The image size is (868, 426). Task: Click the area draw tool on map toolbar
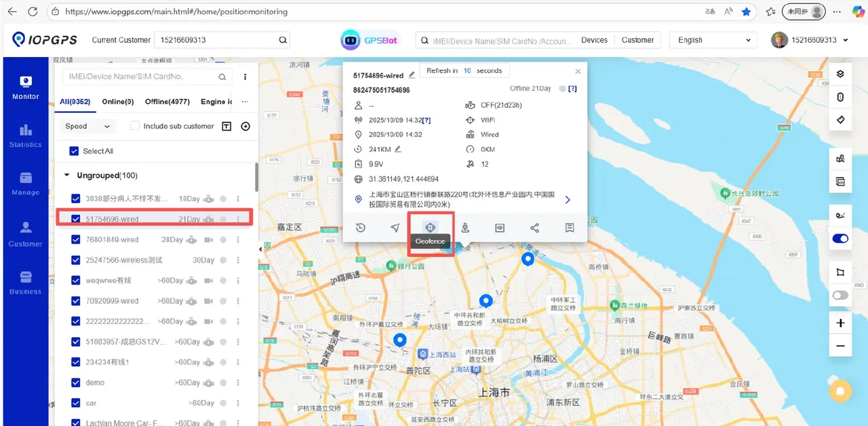(x=840, y=272)
